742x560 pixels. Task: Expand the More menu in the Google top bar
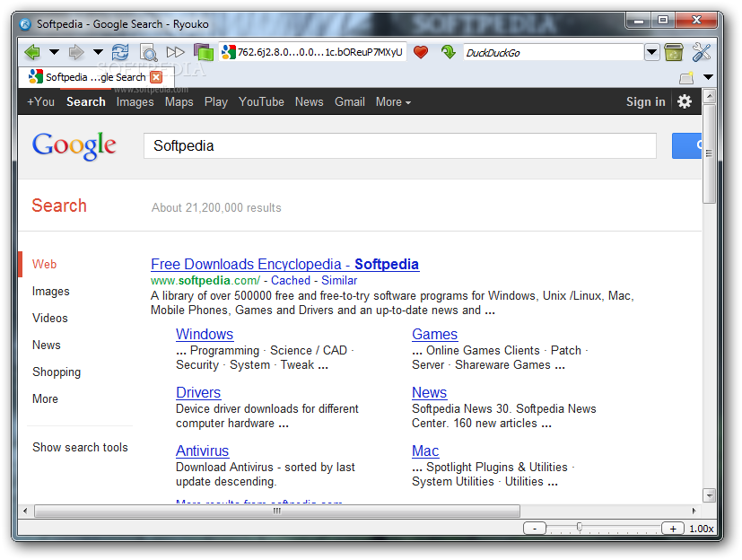(x=393, y=101)
